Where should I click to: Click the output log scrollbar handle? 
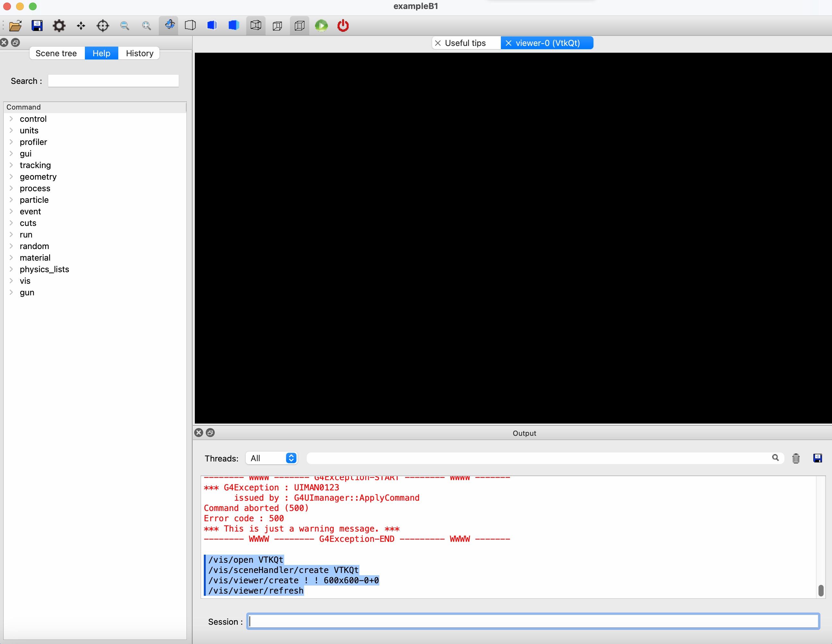pos(820,590)
